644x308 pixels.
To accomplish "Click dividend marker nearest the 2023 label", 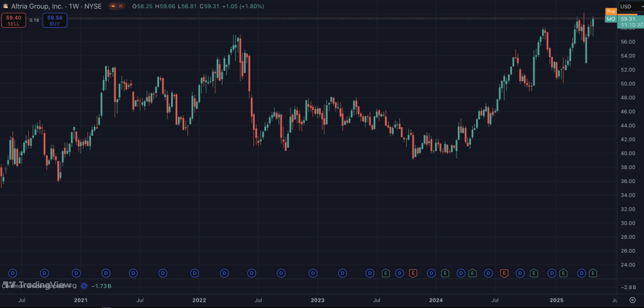I will (313, 273).
